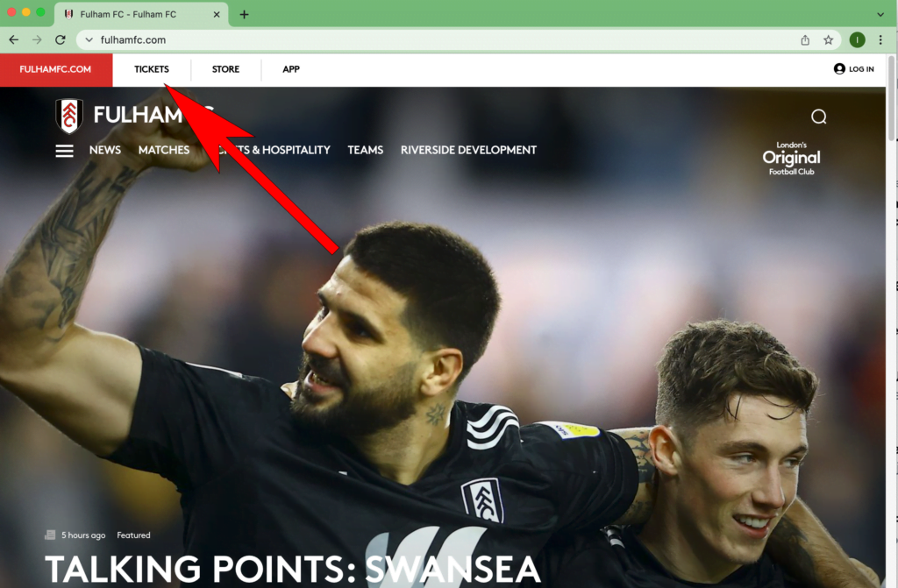Screen dimensions: 898x588
Task: Open the site search magnifier icon
Action: pos(818,117)
